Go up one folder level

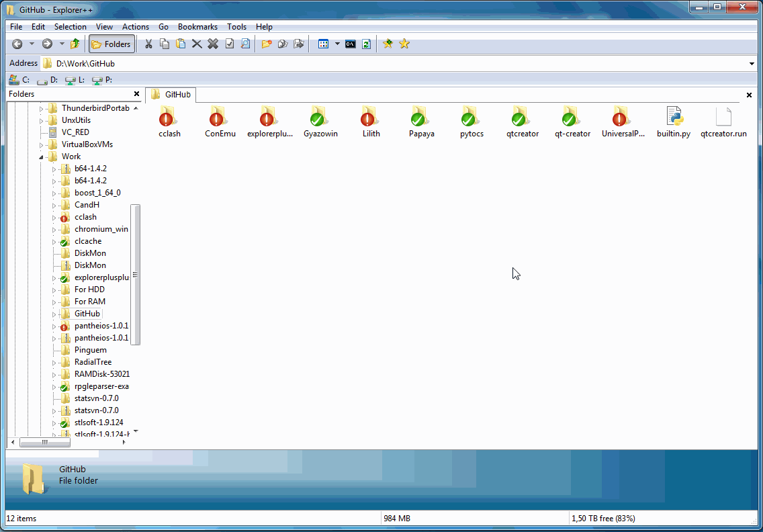point(75,44)
